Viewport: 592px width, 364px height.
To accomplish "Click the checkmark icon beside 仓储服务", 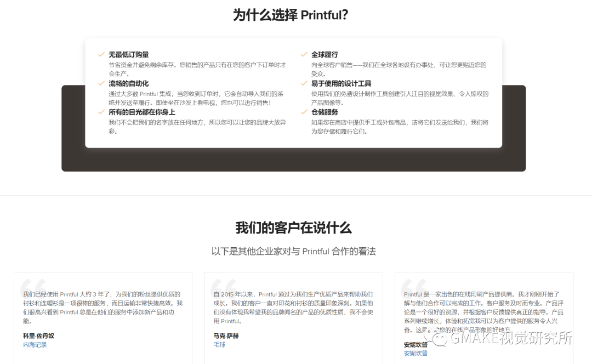I will 304,112.
